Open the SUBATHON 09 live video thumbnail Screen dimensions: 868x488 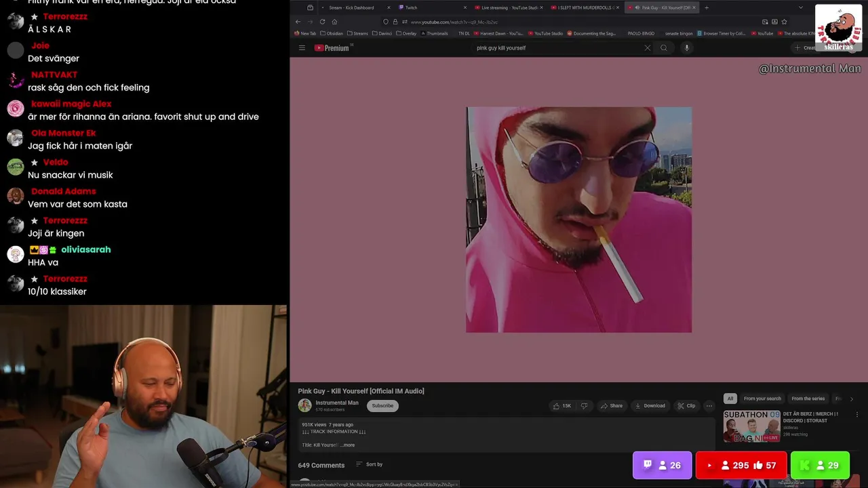pyautogui.click(x=751, y=426)
